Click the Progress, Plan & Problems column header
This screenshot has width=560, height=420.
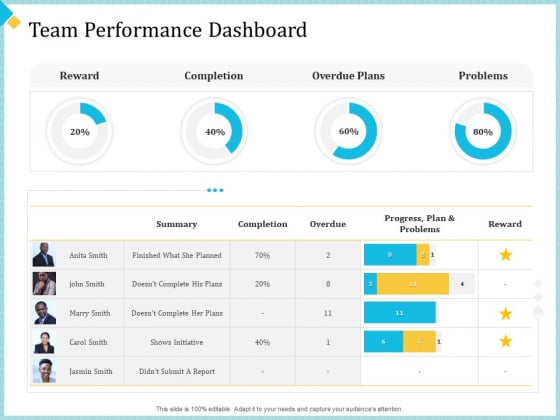click(x=420, y=224)
